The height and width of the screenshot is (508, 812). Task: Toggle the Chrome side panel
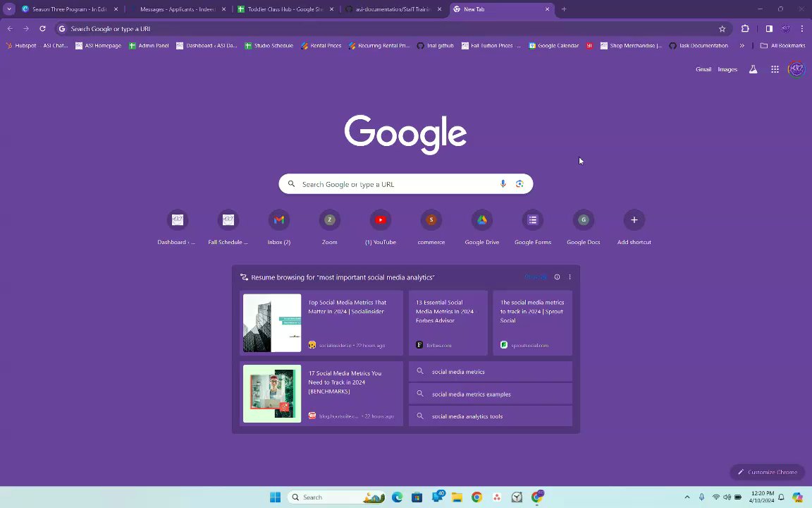769,29
